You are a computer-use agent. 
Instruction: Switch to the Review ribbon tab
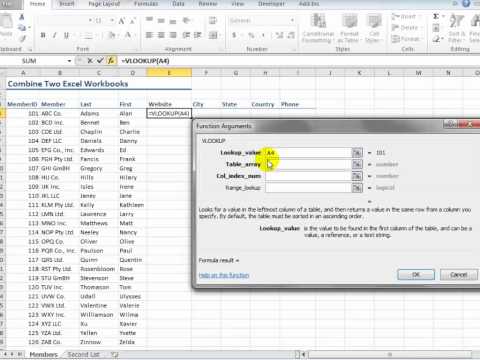[208, 4]
